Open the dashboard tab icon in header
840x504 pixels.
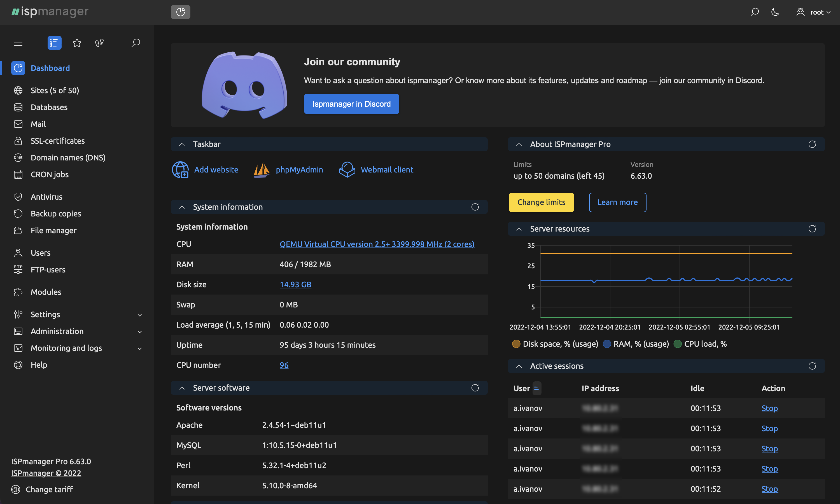[x=180, y=12]
